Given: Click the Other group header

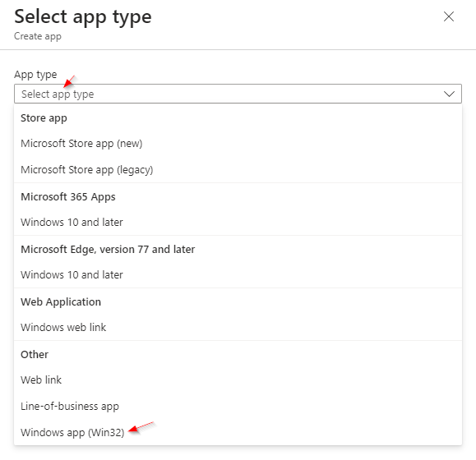Looking at the screenshot, I should [x=35, y=355].
